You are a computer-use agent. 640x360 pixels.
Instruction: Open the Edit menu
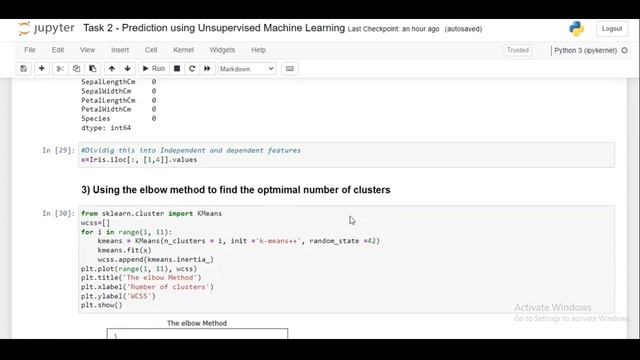58,50
